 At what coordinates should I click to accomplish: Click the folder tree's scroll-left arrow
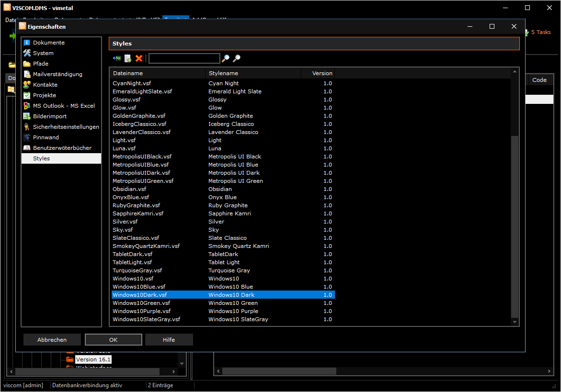click(x=11, y=371)
